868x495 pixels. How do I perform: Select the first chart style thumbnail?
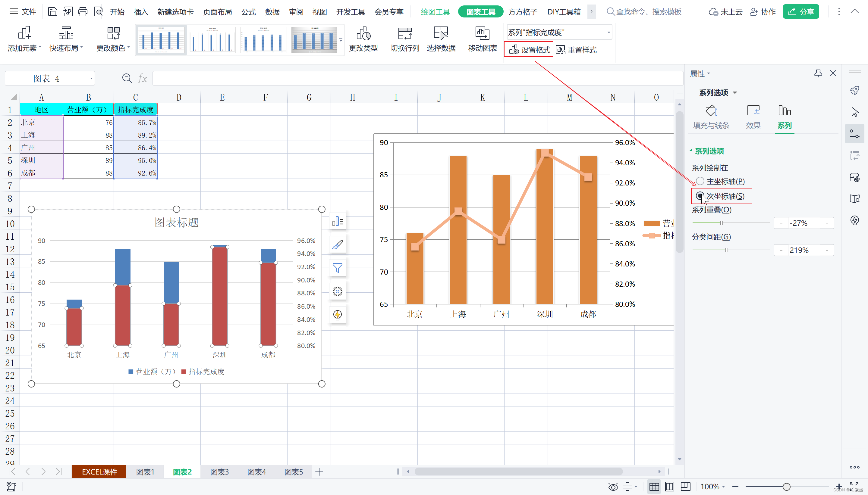[x=161, y=40]
